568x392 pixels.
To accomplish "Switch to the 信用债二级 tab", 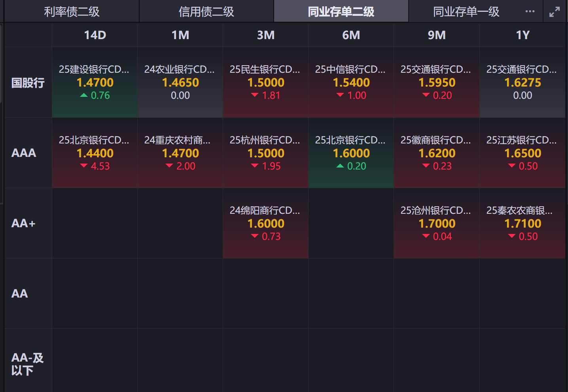I will 206,11.
